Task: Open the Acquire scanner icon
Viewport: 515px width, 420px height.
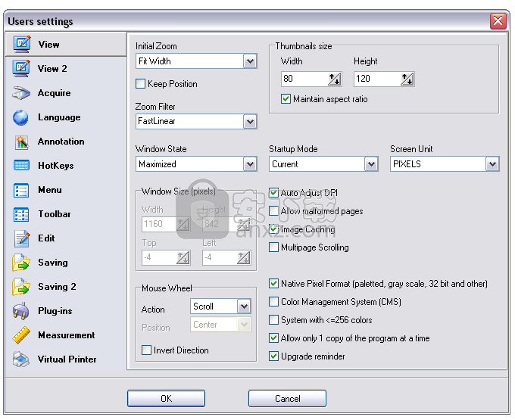Action: click(x=21, y=93)
